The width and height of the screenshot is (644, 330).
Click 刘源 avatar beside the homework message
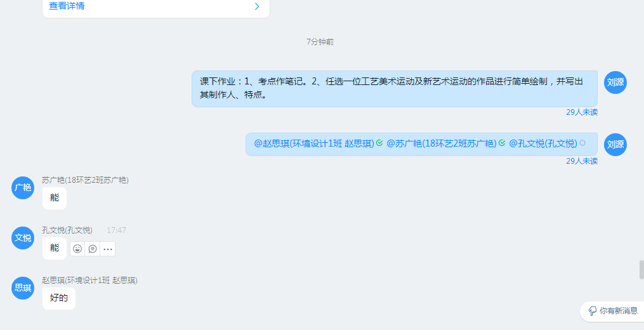(x=615, y=82)
